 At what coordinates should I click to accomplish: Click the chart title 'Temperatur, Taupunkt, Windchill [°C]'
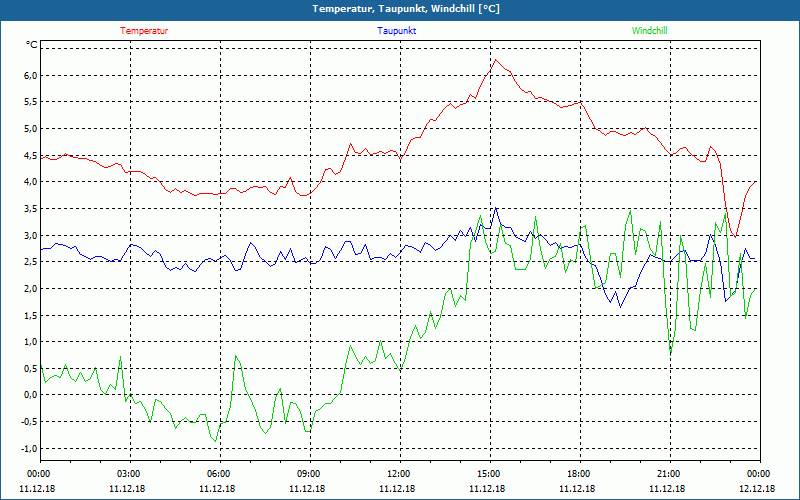406,9
